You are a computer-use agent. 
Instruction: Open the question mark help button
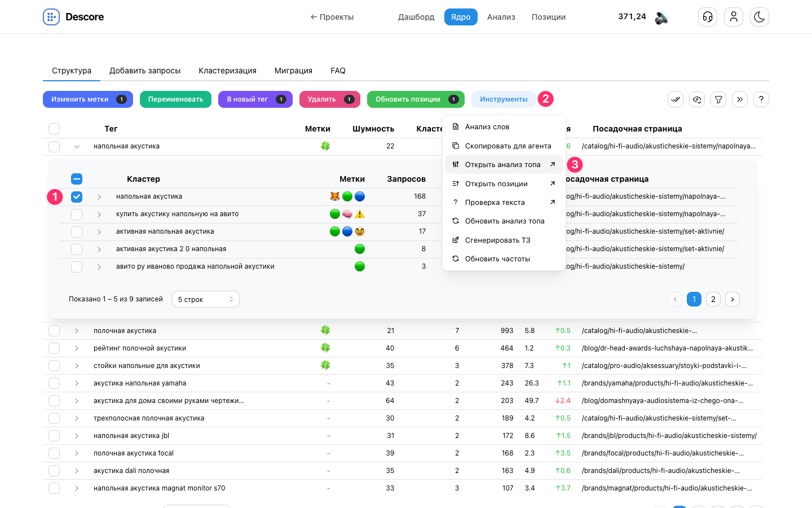point(761,99)
